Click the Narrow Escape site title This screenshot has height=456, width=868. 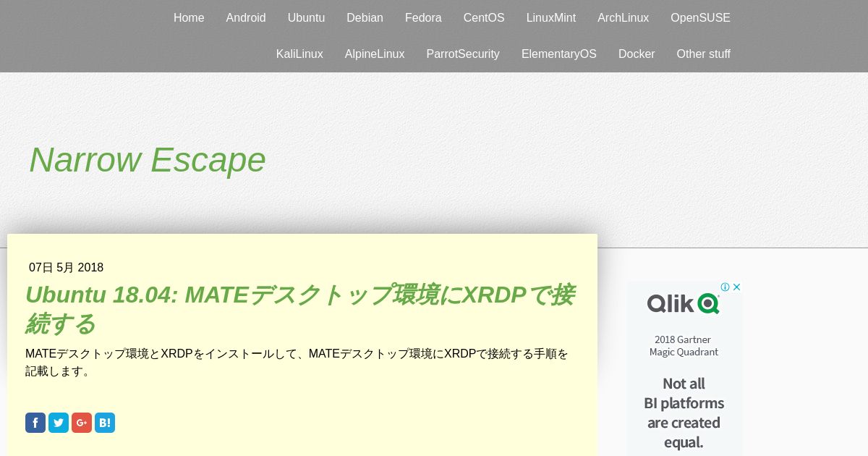[x=148, y=160]
